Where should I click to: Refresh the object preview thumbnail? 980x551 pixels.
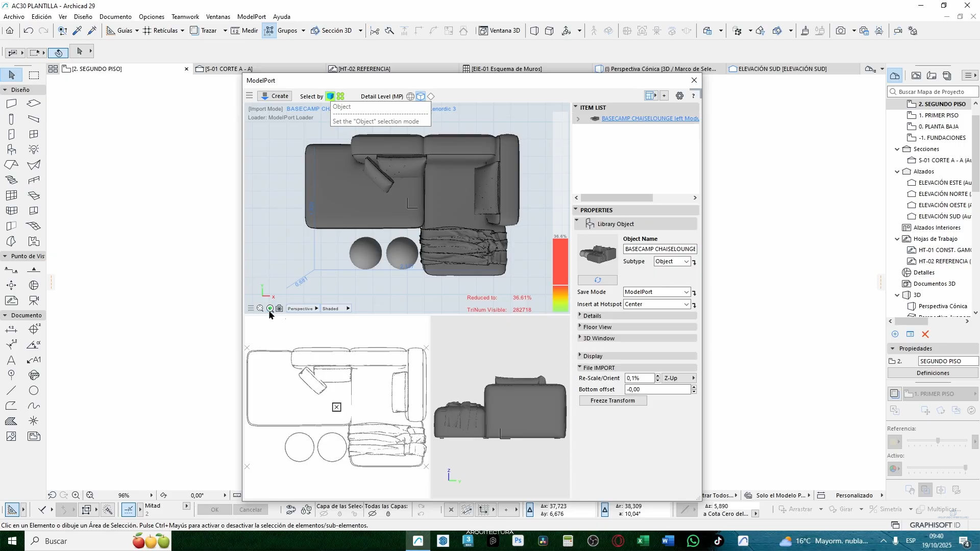(597, 280)
